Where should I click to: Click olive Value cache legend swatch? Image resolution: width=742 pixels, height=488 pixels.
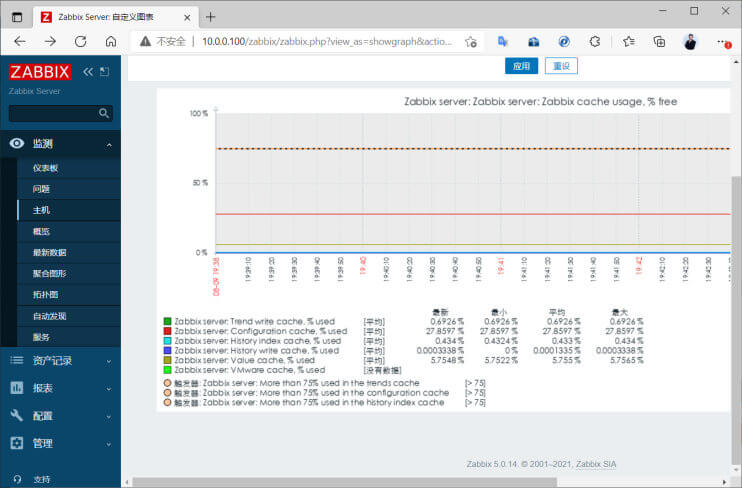(x=167, y=360)
